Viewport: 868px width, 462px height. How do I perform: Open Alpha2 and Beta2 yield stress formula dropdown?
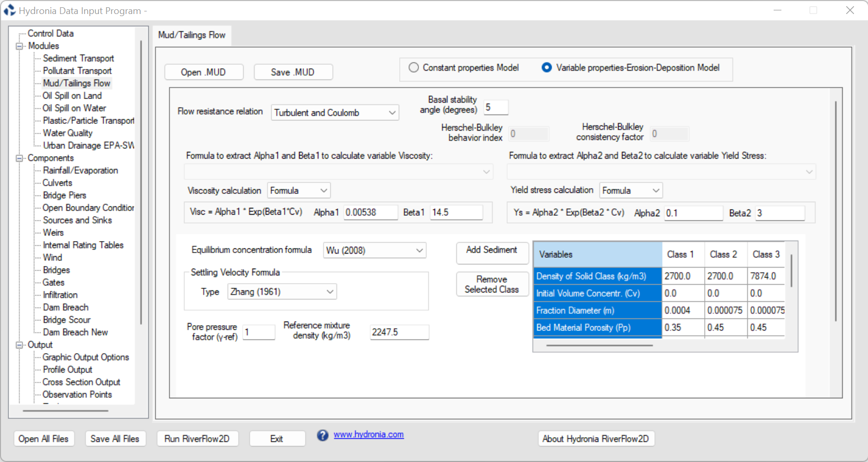pyautogui.click(x=661, y=172)
